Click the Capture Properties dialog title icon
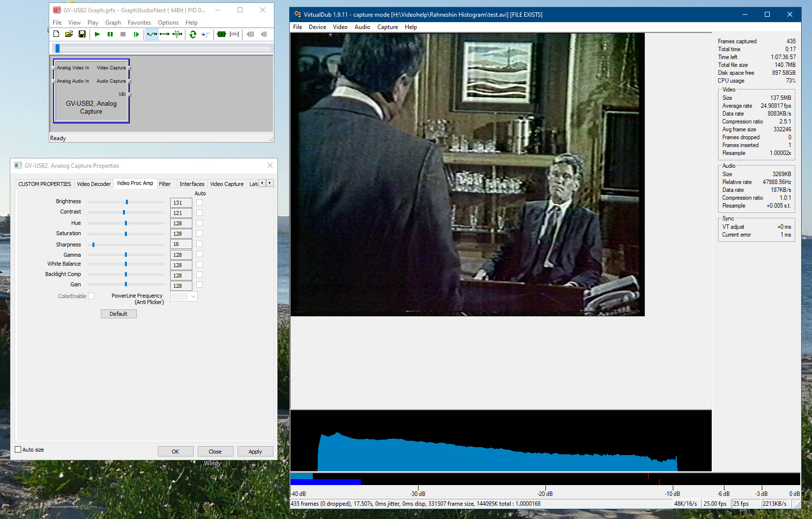 (18, 165)
